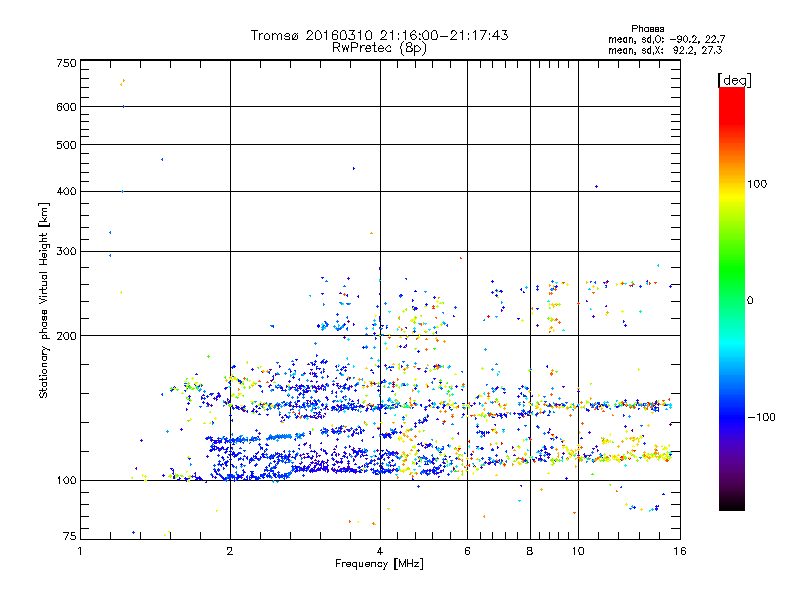Click the 'Frequency [MHz]' axis label
The height and width of the screenshot is (600, 800).
coord(379,564)
